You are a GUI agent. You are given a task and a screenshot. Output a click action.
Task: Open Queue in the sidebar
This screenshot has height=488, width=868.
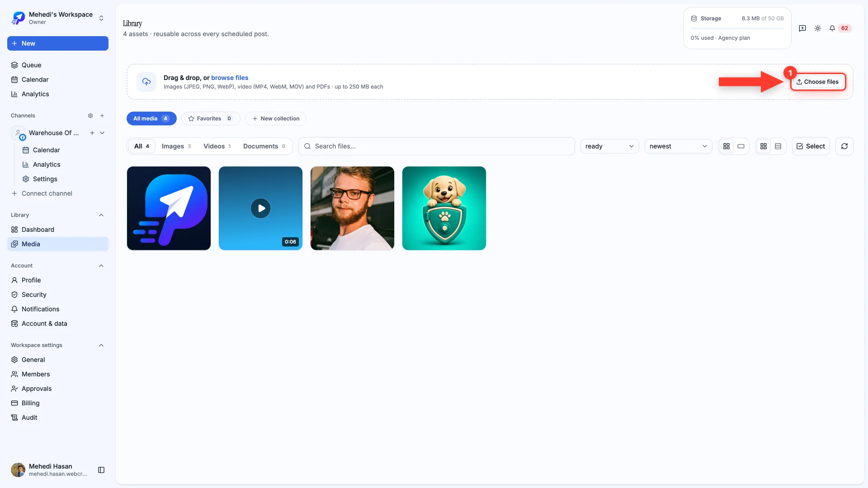(58, 65)
